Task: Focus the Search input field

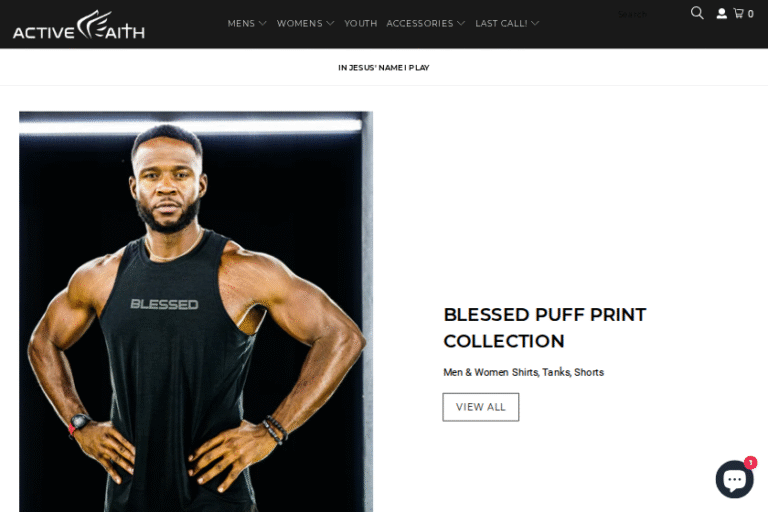Action: click(x=647, y=14)
